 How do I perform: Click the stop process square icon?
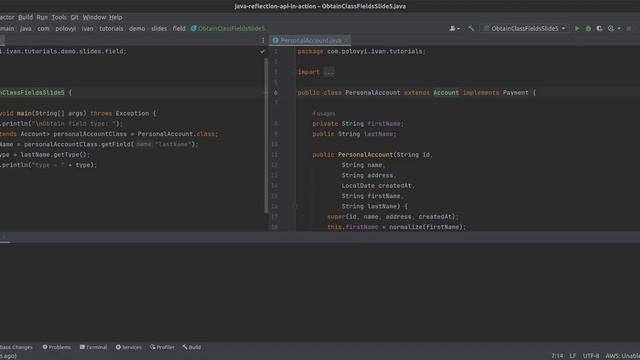coord(629,29)
